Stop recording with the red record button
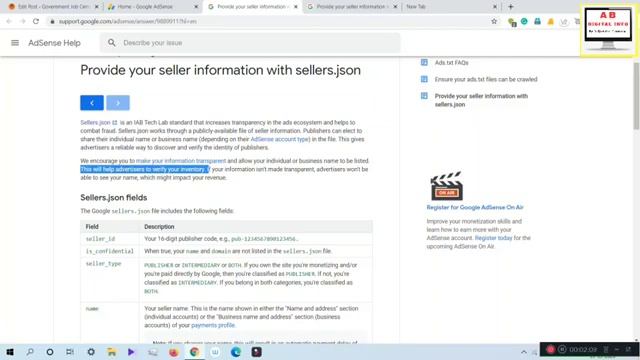 coord(550,349)
